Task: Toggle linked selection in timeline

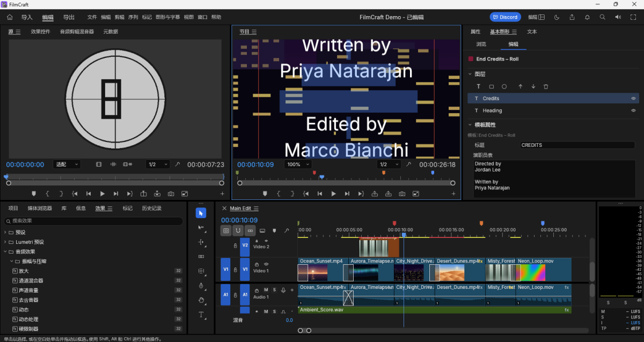Action: point(250,231)
